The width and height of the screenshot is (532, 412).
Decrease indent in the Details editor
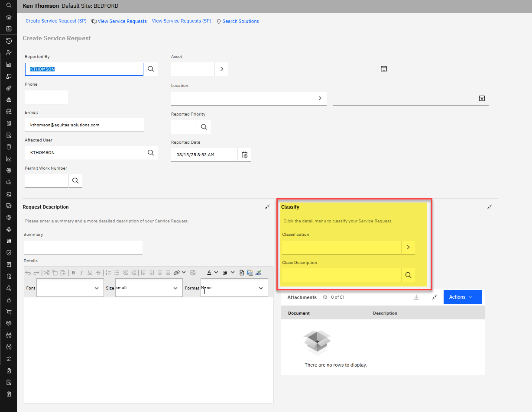click(x=134, y=273)
